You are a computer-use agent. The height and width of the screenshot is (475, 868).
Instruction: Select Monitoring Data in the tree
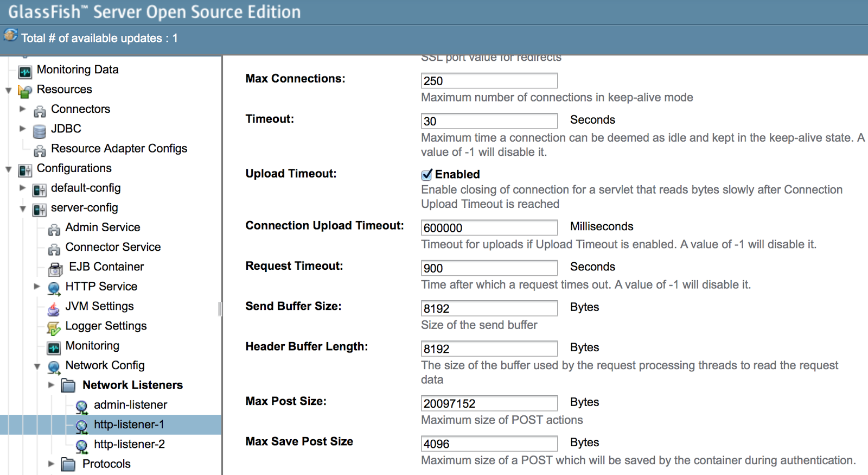click(x=78, y=69)
